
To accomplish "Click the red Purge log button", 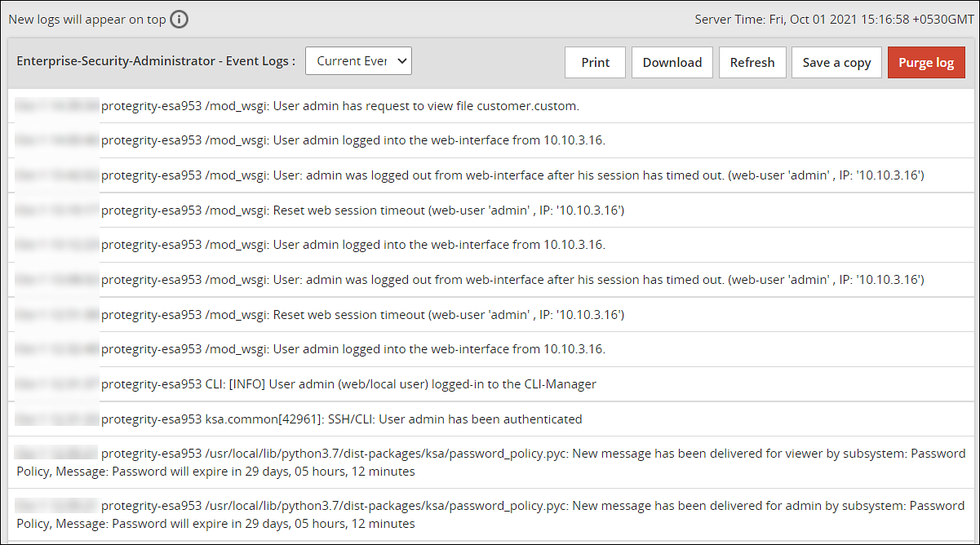I will (x=926, y=62).
